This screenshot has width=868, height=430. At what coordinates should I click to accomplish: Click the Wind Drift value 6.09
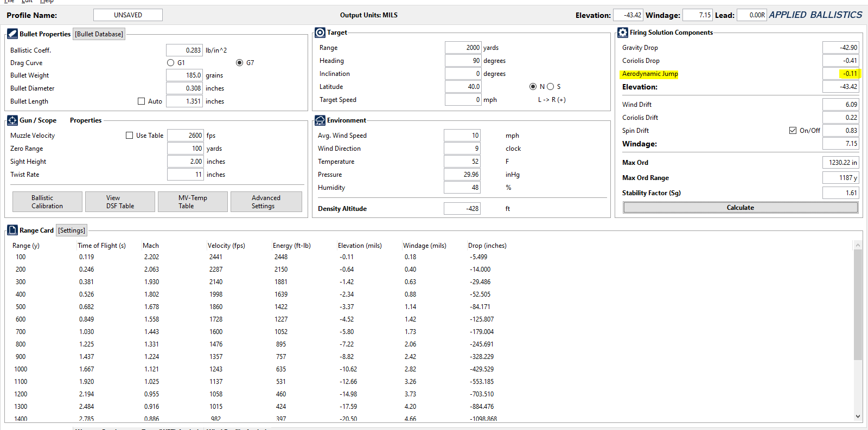[841, 105]
